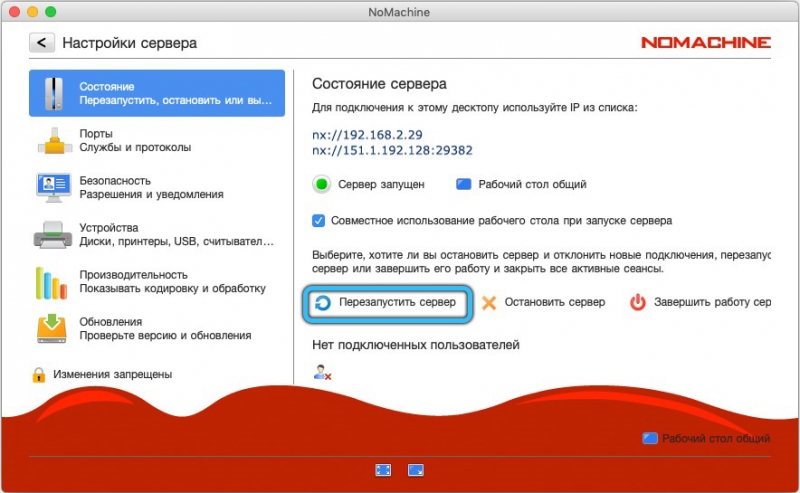This screenshot has width=800, height=493.
Task: Shut down server via Завершить работу
Action: tap(700, 303)
